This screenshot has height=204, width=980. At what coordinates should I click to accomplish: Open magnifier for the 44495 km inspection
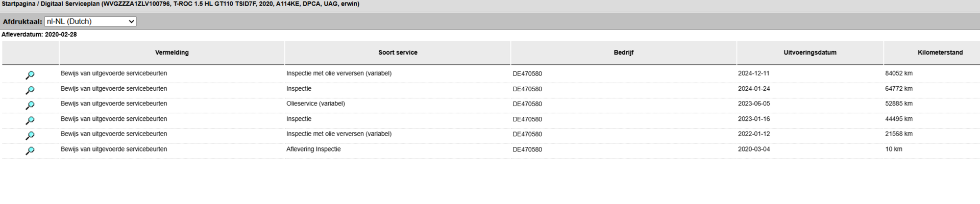tap(30, 120)
